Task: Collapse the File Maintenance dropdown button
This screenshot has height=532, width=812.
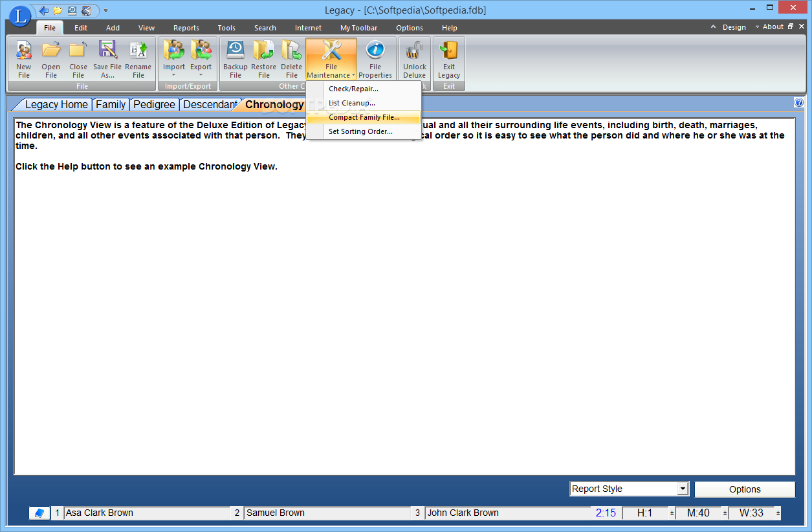Action: click(331, 59)
